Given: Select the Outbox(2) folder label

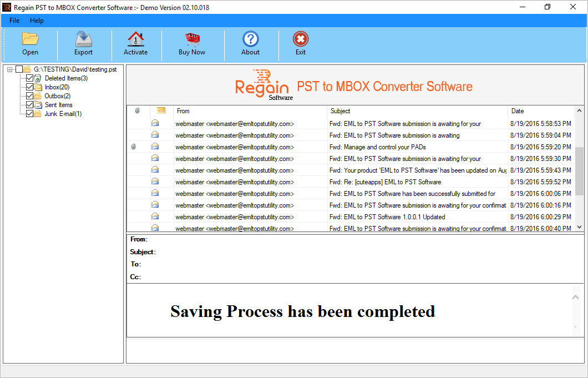Looking at the screenshot, I should click(x=57, y=96).
